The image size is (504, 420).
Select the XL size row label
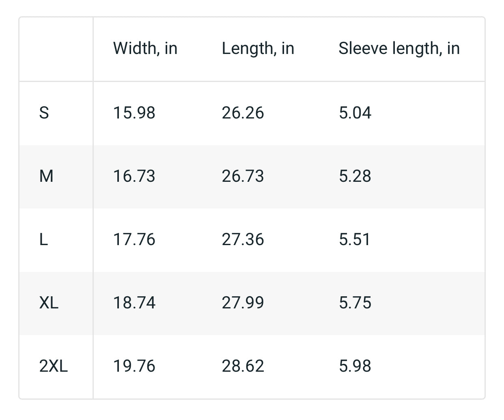49,303
